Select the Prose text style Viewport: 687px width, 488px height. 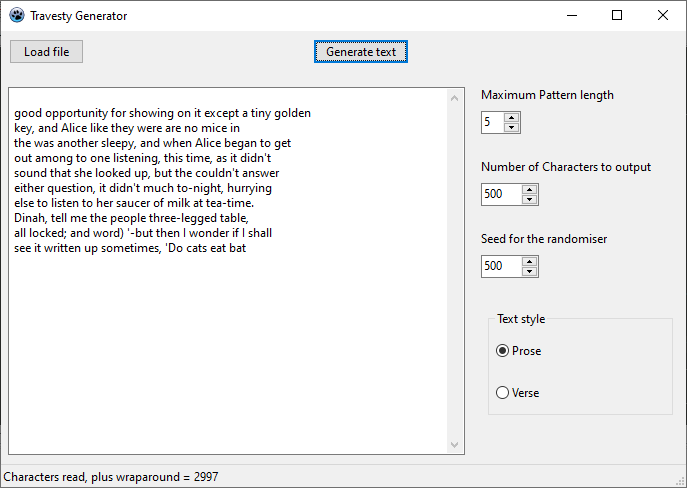click(x=518, y=351)
